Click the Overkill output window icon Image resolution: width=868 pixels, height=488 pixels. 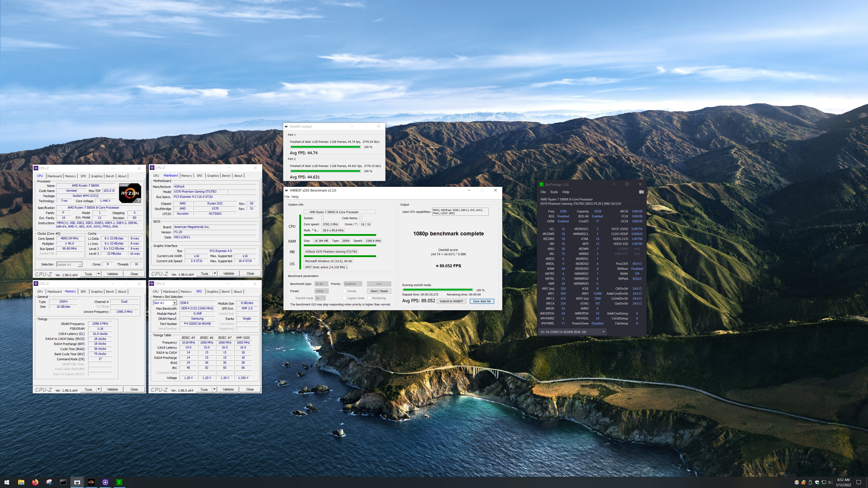[x=286, y=127]
